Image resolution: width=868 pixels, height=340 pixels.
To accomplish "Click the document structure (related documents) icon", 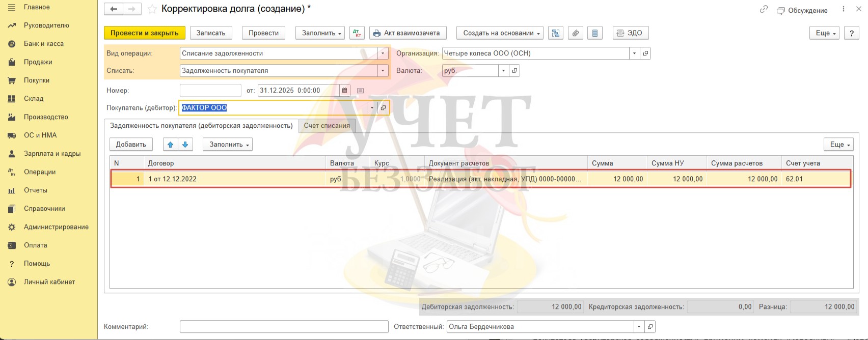I will click(x=556, y=33).
